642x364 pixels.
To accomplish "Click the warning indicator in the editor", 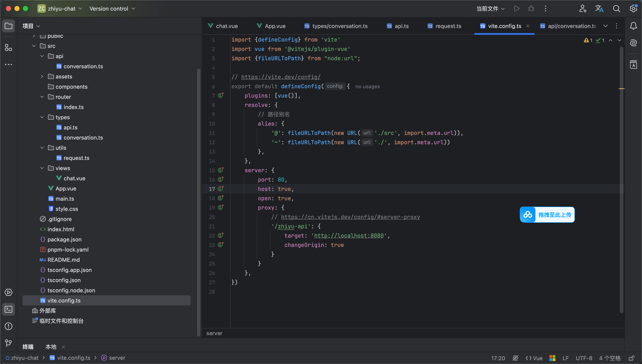I will point(588,40).
